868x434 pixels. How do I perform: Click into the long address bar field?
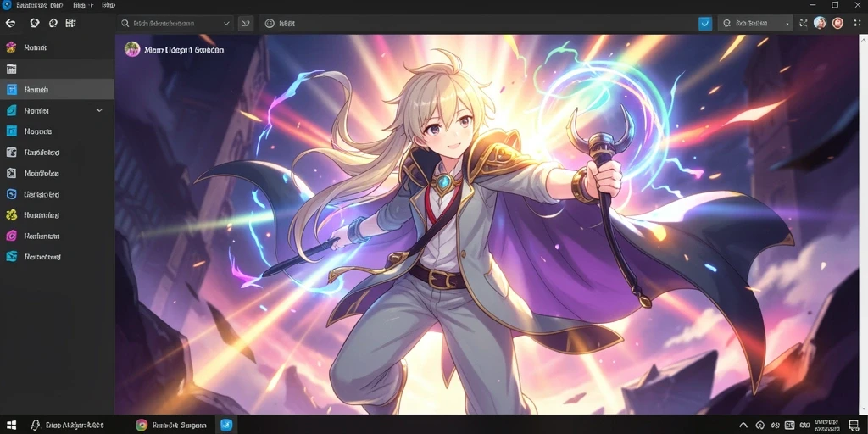point(476,23)
